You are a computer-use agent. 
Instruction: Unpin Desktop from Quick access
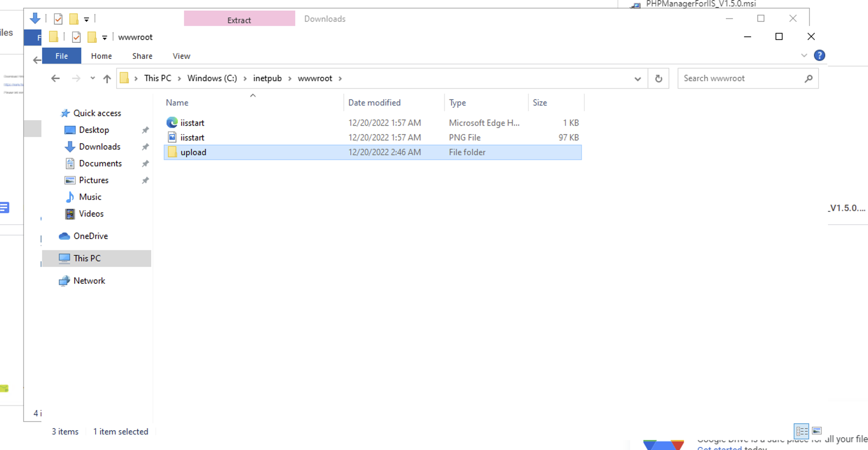click(x=145, y=130)
